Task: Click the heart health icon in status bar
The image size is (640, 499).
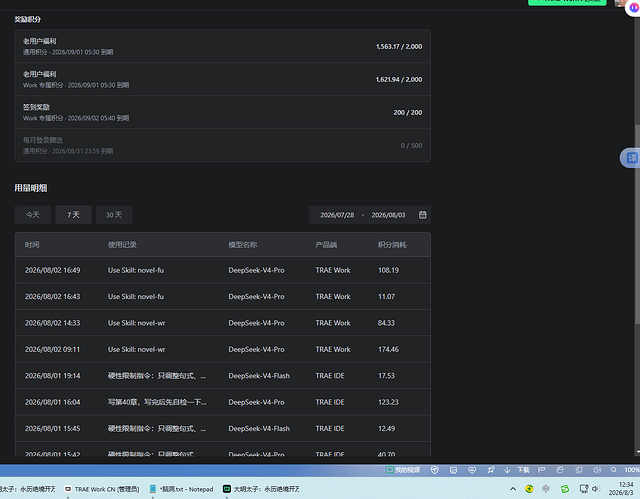Action: tap(472, 470)
